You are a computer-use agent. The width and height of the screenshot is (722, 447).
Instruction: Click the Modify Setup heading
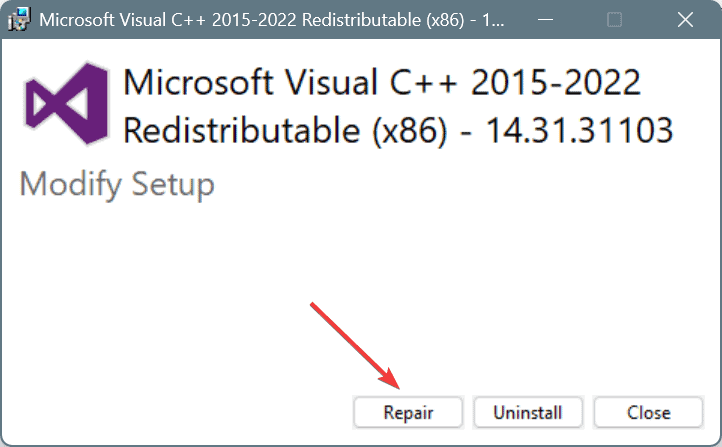(x=117, y=185)
